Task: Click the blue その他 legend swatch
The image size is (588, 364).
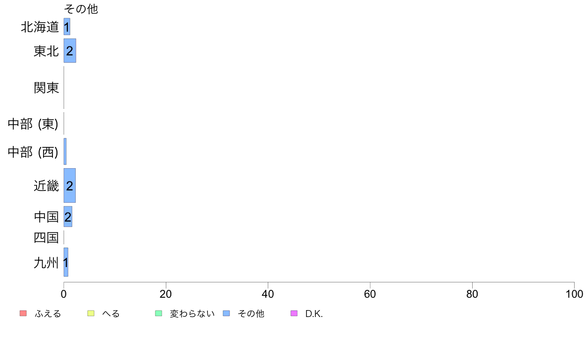Action: point(227,314)
